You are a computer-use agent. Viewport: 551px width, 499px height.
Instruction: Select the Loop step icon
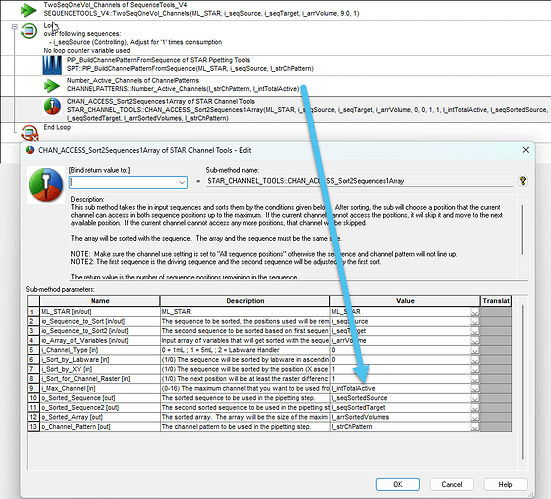tap(29, 31)
